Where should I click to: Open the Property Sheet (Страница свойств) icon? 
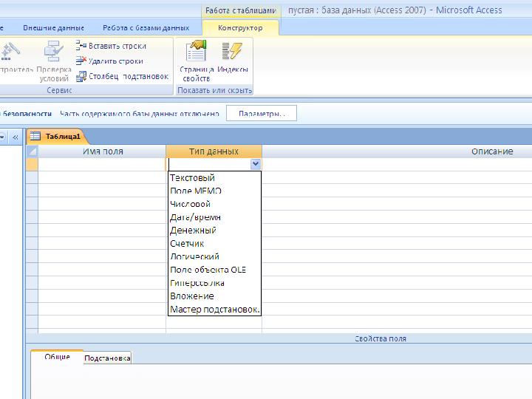click(x=197, y=51)
